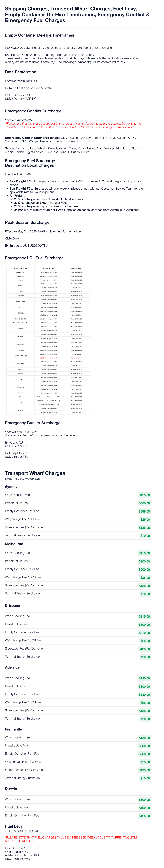Click the Effective Date column header

(76, 268)
